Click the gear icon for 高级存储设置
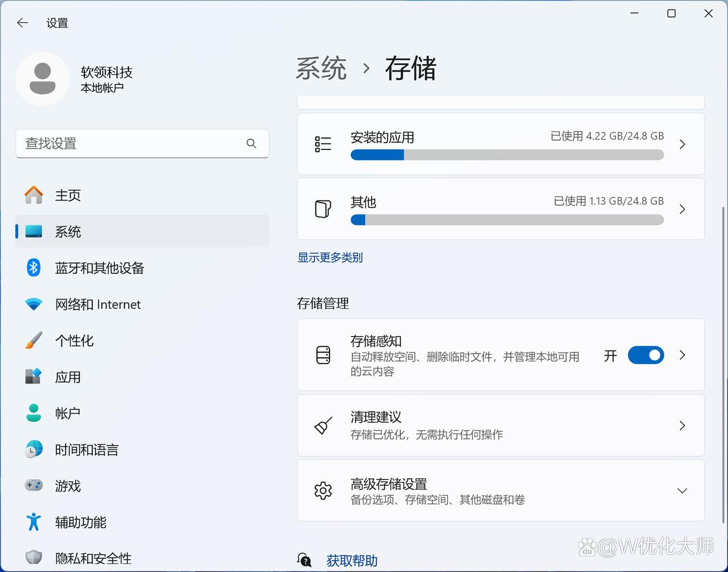728x572 pixels. (x=323, y=491)
